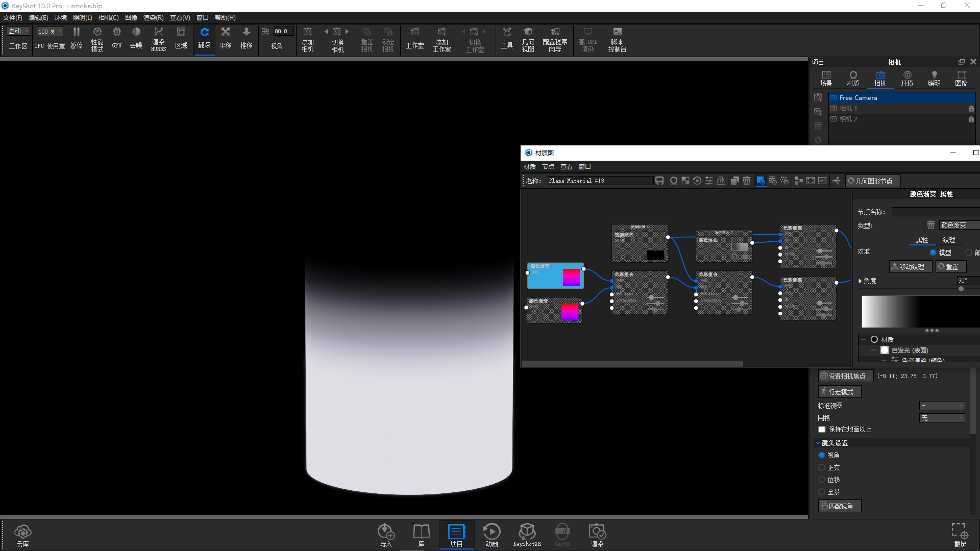Click the delete trash icon in material graph
980x551 pixels.
pos(747,181)
